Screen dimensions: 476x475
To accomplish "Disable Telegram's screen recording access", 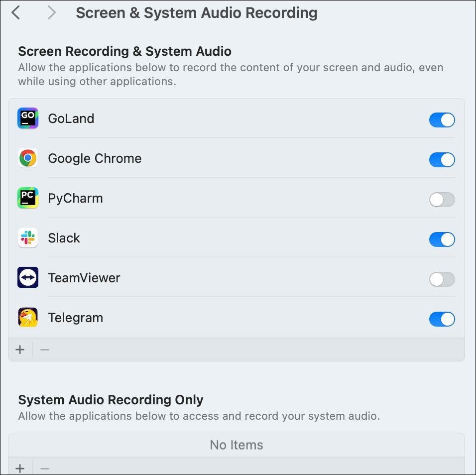I will pos(442,319).
